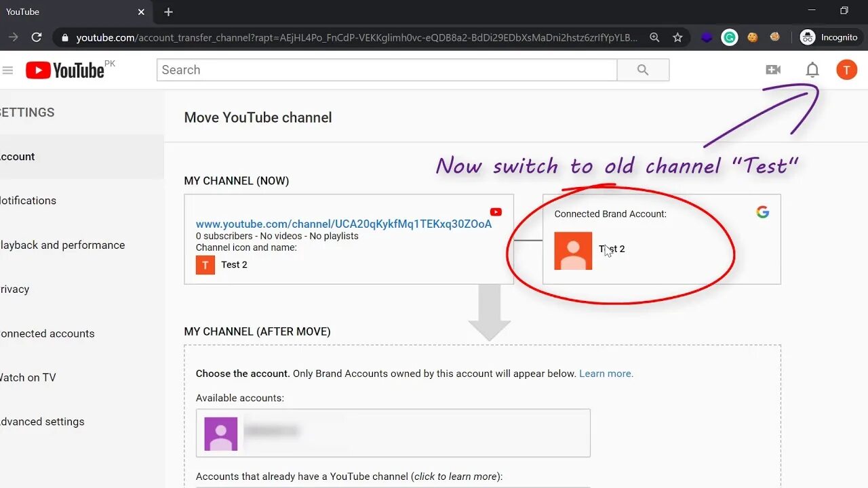The height and width of the screenshot is (488, 868).
Task: Select the purple avatar available account
Action: [221, 434]
